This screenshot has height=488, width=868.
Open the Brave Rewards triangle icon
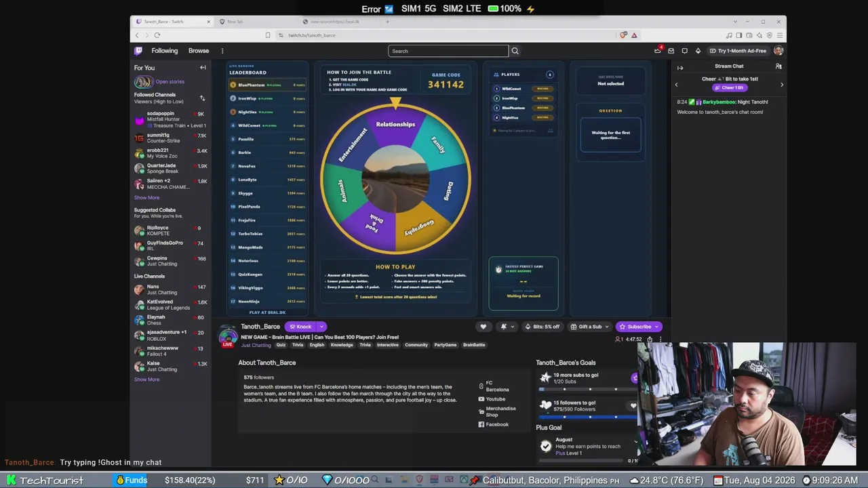[x=634, y=35]
